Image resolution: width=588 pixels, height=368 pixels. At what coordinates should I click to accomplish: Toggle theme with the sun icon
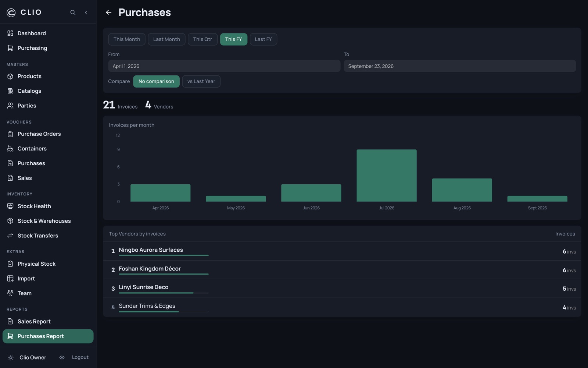(x=11, y=358)
